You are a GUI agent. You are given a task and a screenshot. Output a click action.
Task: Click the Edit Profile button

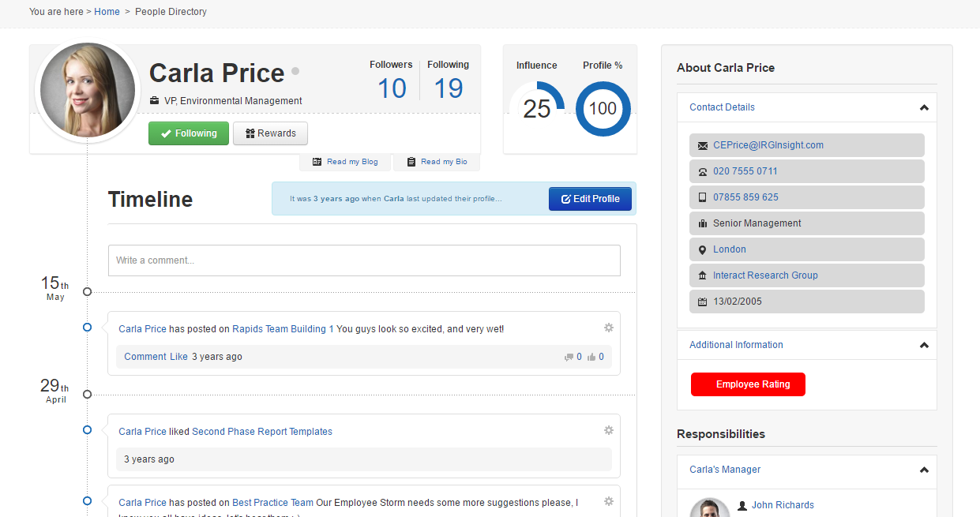[591, 199]
